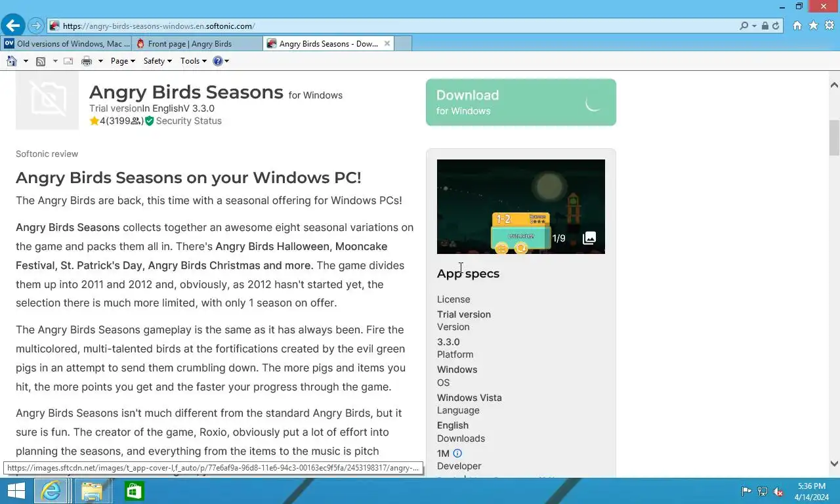Click the 1M downloads value
Viewport: 840px width, 504px height.
[x=443, y=453]
